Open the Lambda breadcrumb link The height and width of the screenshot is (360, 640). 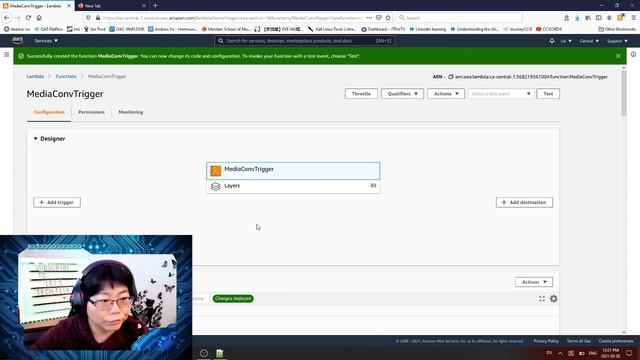click(35, 76)
